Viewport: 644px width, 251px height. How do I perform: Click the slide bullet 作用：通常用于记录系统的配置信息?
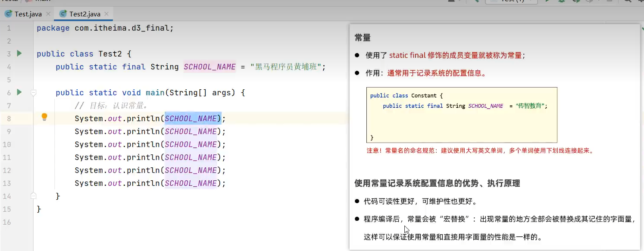[426, 73]
